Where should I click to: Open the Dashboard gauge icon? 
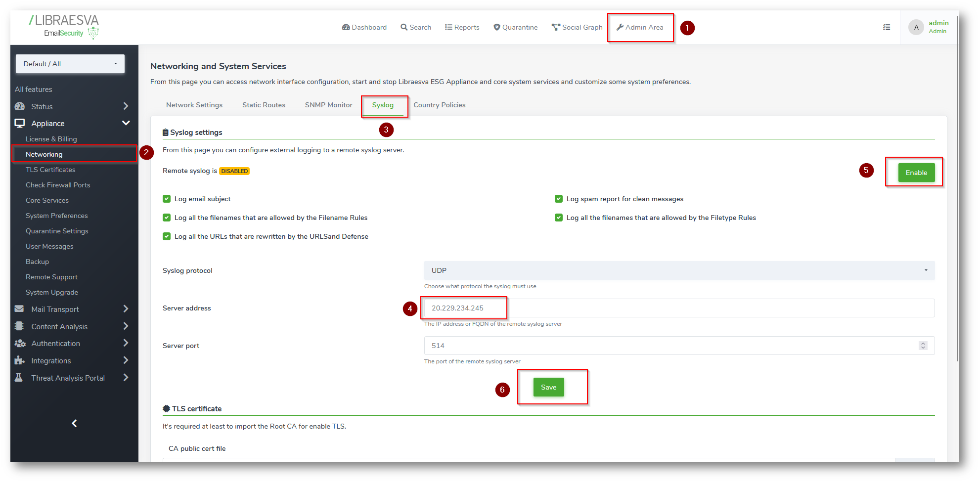tap(346, 27)
